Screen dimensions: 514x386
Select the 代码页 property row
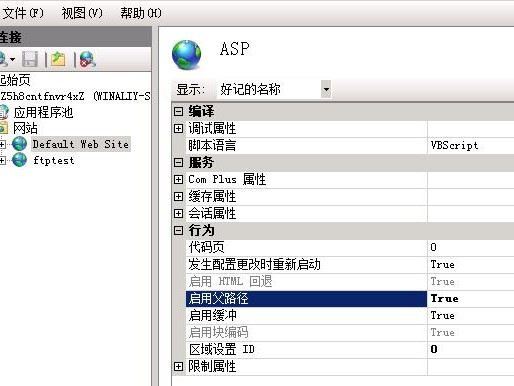point(306,247)
